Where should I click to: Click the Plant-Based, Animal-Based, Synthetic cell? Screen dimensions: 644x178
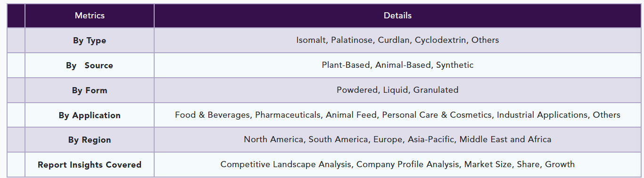[397, 65]
